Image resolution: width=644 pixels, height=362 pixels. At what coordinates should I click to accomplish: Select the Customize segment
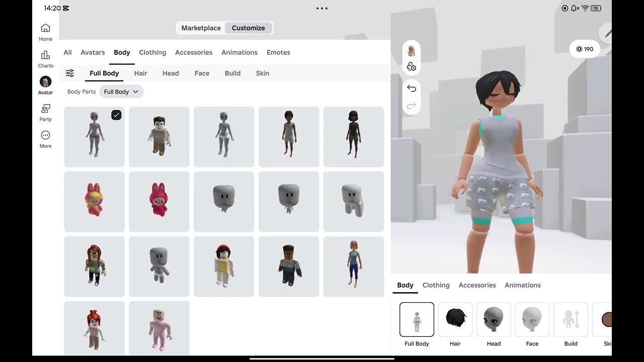coord(249,28)
